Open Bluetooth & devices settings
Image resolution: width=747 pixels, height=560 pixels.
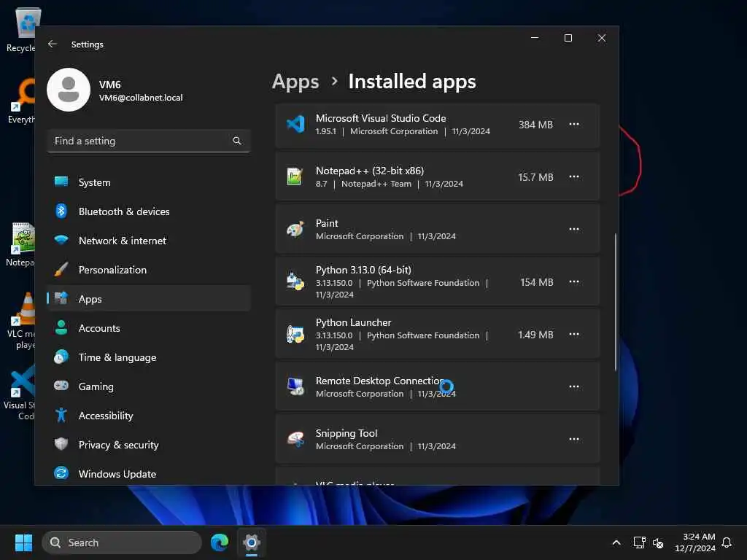click(149, 211)
